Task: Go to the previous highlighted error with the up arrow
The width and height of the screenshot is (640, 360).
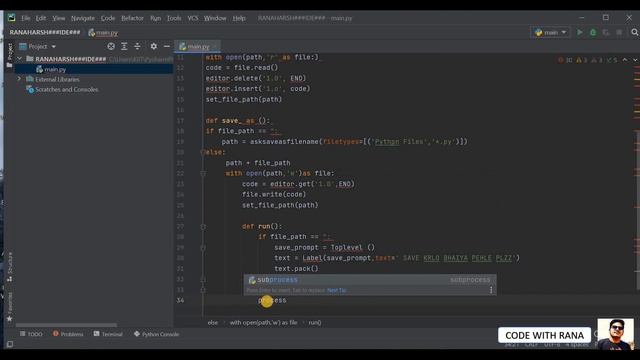Action: click(625, 60)
